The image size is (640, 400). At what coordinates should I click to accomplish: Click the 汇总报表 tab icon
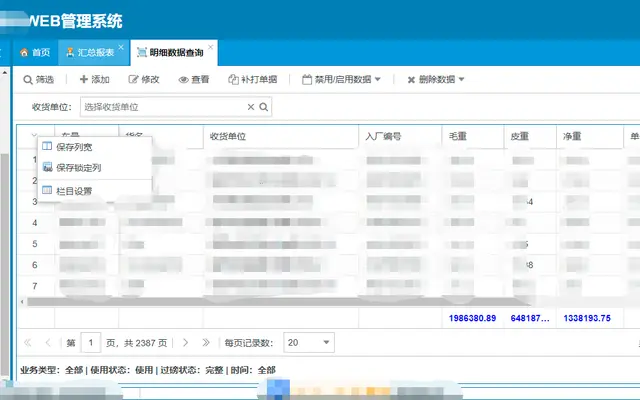point(70,52)
